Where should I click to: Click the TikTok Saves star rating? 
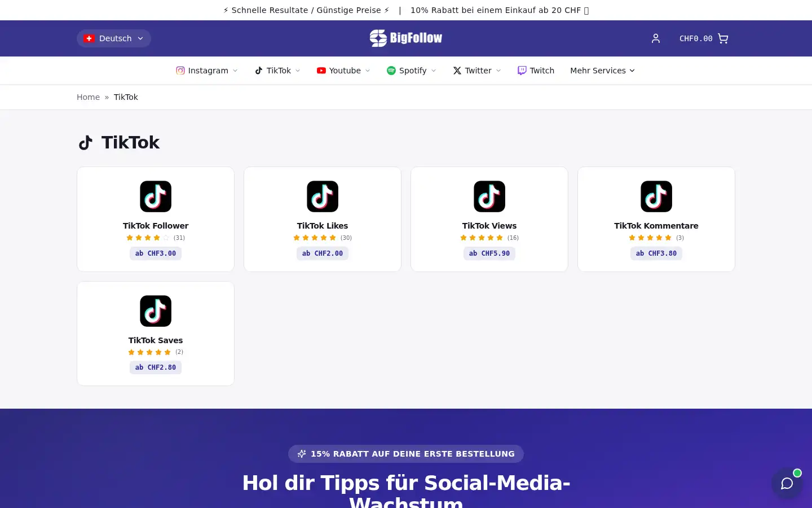click(149, 352)
